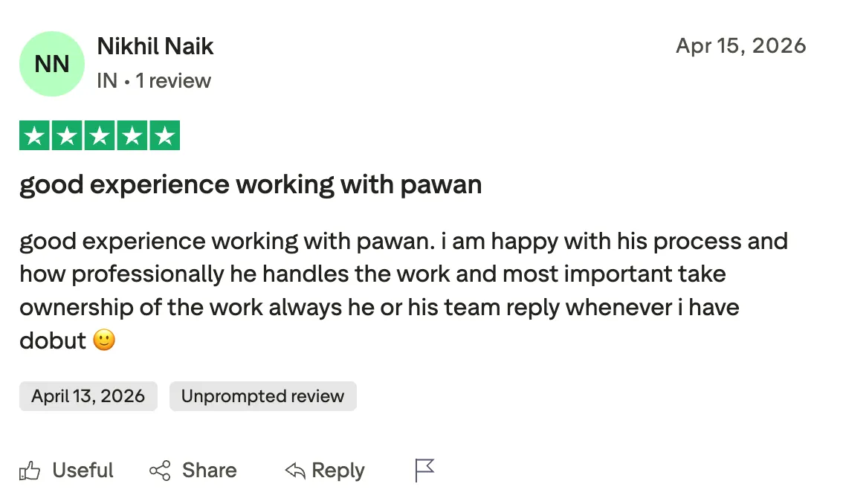Click the fourth green rating star

132,135
